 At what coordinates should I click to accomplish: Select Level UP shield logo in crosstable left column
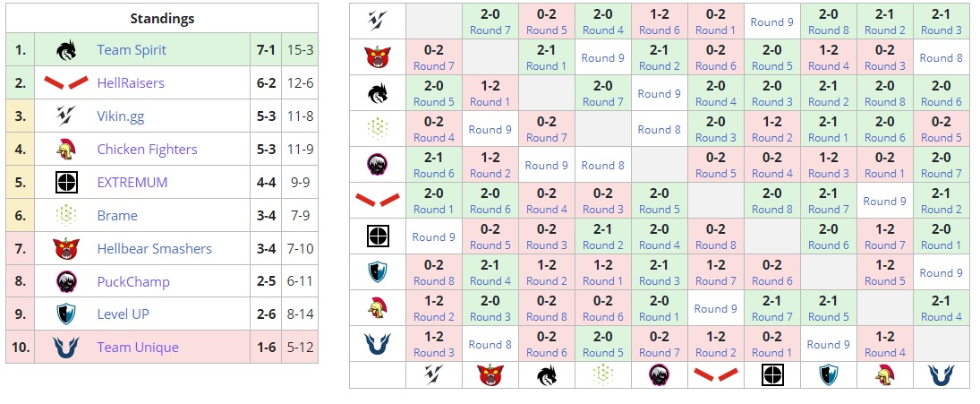pyautogui.click(x=377, y=272)
